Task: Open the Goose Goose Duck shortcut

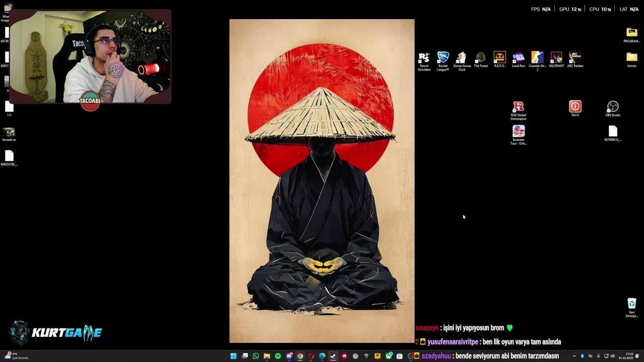Action: point(462,61)
